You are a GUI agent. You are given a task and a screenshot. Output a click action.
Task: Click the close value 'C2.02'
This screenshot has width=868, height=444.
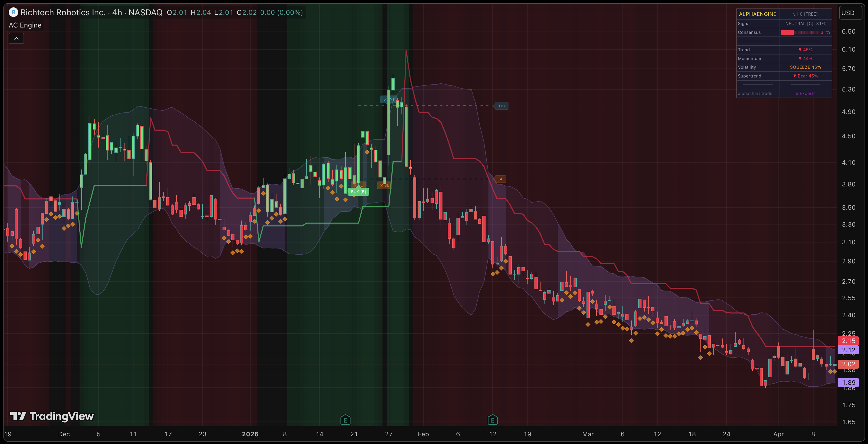pos(247,12)
